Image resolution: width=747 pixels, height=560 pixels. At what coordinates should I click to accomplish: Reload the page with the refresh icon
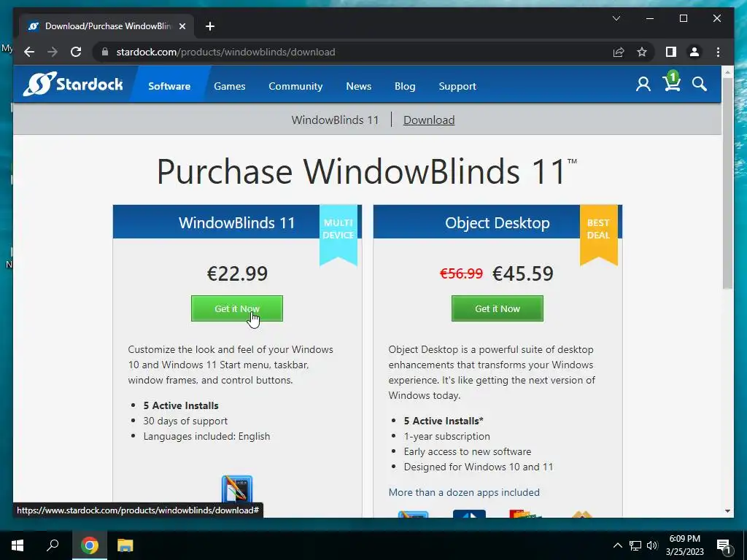coord(76,52)
